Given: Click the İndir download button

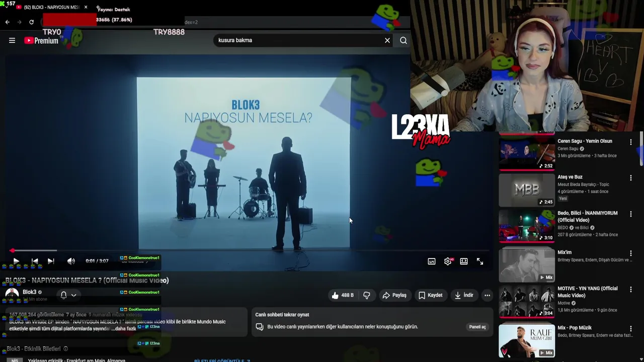Looking at the screenshot, I should point(464,295).
